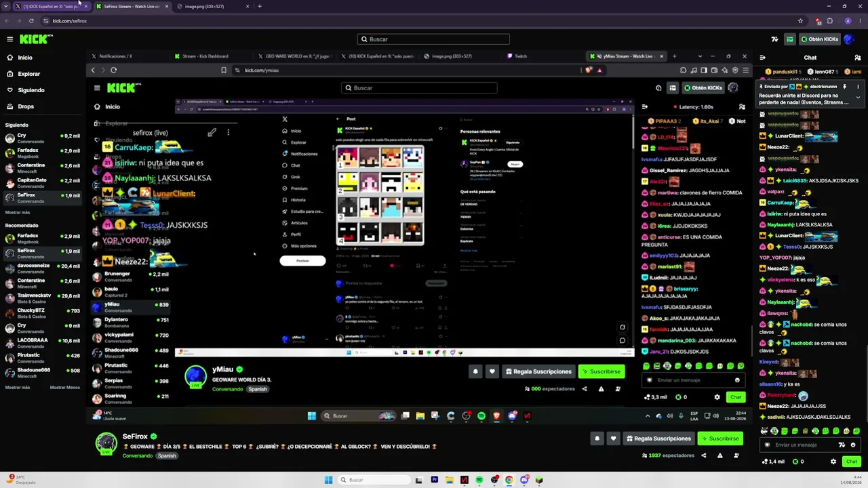Bookmark this page with the star icon
Image resolution: width=868 pixels, height=488 pixels.
(x=800, y=21)
